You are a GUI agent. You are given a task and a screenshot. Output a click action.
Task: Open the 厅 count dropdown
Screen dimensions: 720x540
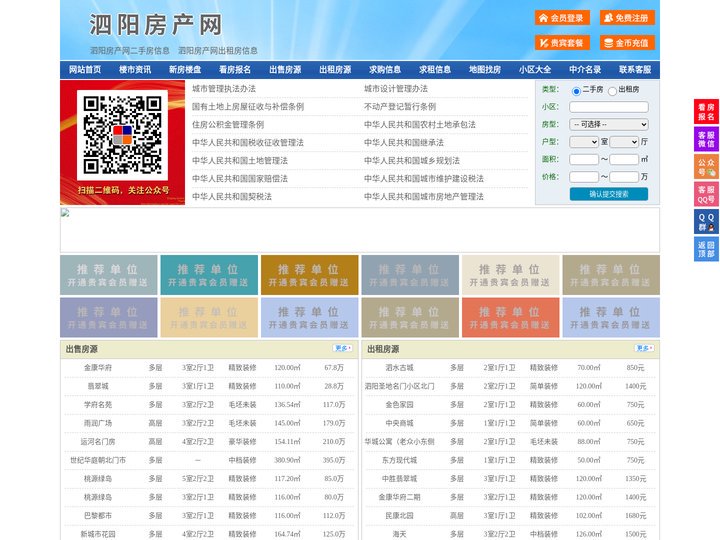(x=624, y=142)
